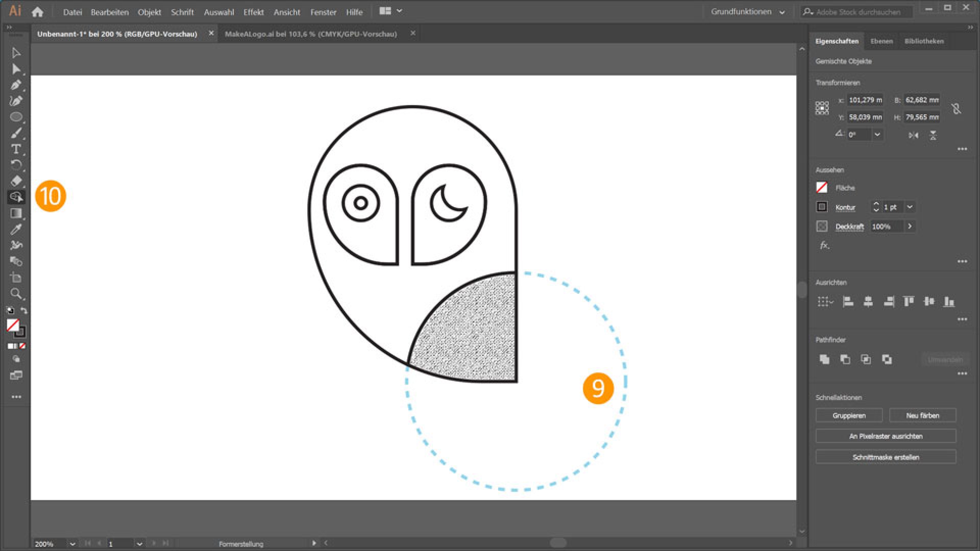The height and width of the screenshot is (551, 980).
Task: Click the Minus Front pathfinder icon
Action: (845, 359)
